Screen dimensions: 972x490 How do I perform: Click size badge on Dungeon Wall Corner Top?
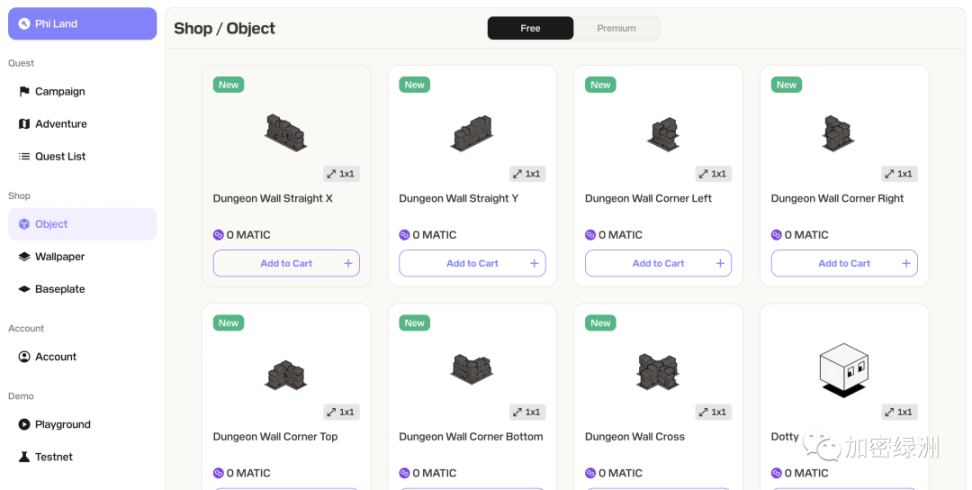coord(341,412)
